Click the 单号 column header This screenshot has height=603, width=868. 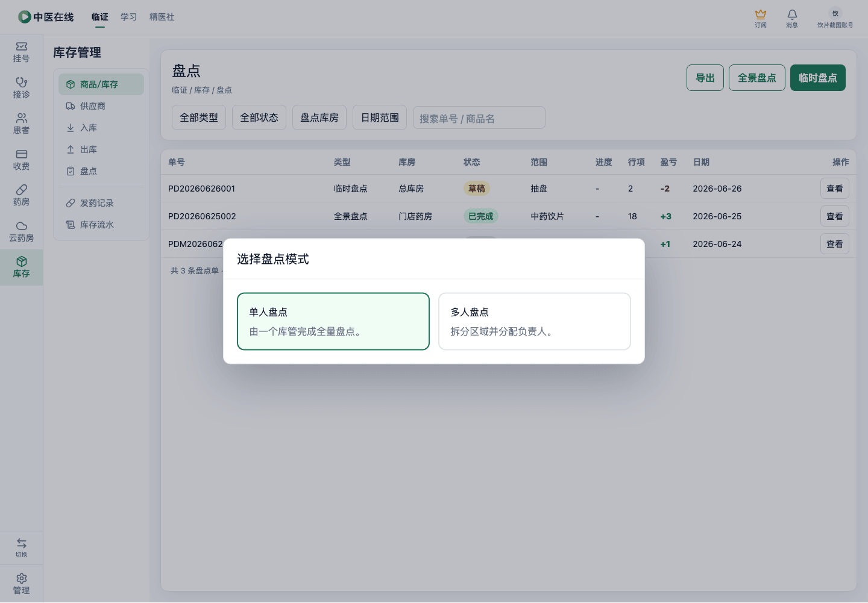177,162
